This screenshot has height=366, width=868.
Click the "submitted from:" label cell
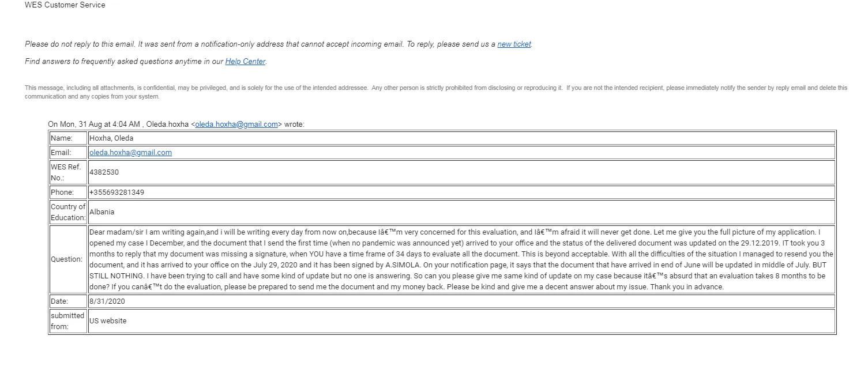(x=67, y=321)
